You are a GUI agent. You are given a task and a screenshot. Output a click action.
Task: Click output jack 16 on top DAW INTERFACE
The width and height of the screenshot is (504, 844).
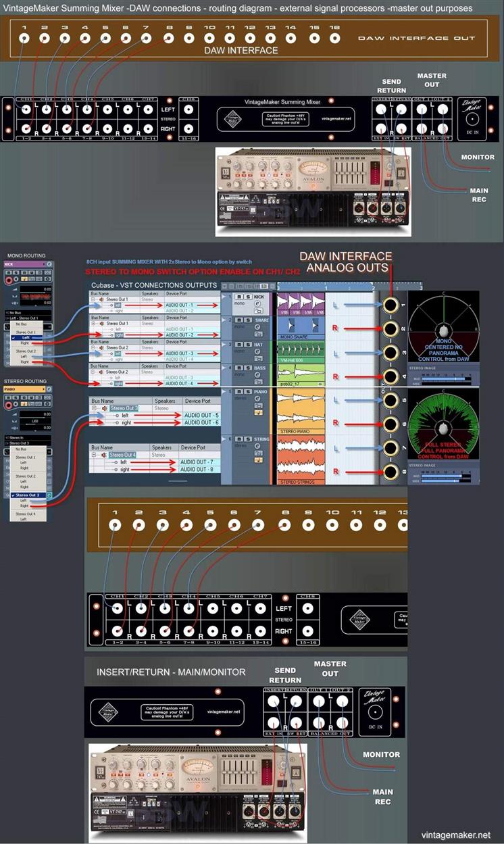(x=334, y=39)
